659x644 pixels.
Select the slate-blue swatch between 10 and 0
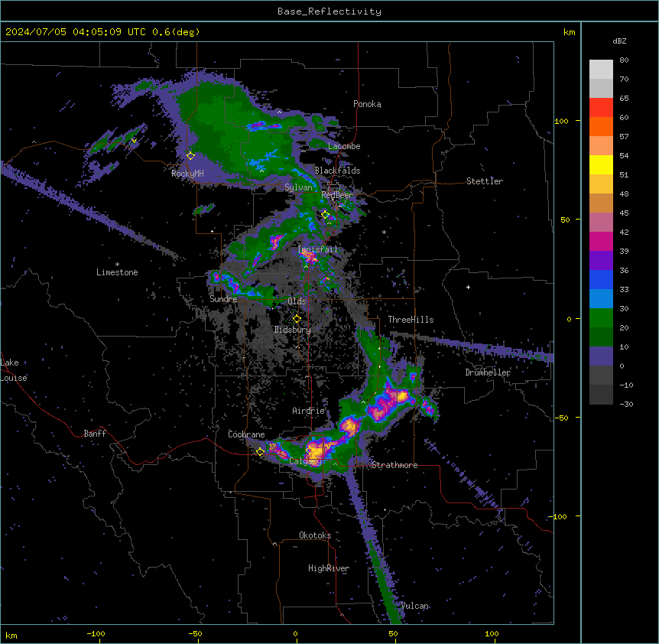point(601,356)
